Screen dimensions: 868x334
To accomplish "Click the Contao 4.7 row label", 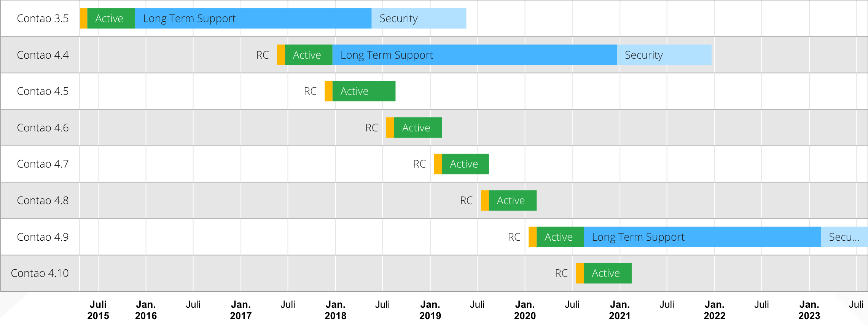I will click(x=43, y=164).
